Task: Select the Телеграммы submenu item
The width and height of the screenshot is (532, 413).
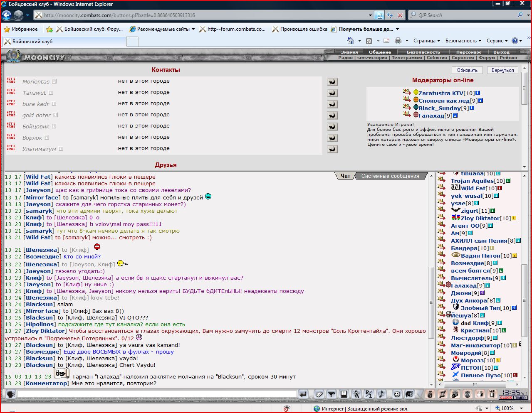Action: pyautogui.click(x=407, y=58)
